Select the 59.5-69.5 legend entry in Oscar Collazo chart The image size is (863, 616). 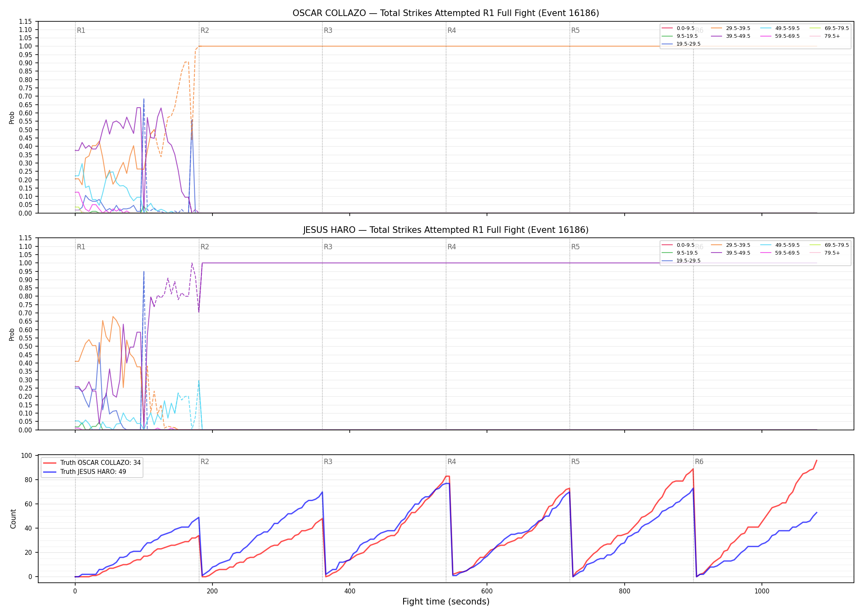pyautogui.click(x=780, y=36)
